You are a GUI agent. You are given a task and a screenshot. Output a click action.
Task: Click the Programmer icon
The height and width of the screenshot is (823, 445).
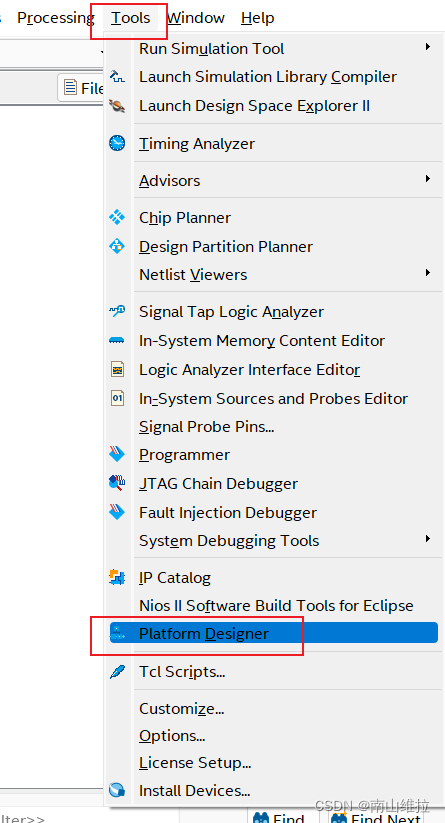[x=117, y=455]
